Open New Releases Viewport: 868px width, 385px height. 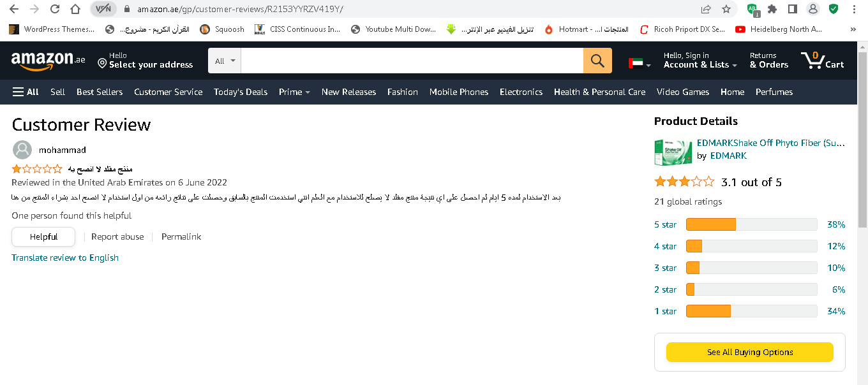point(349,92)
